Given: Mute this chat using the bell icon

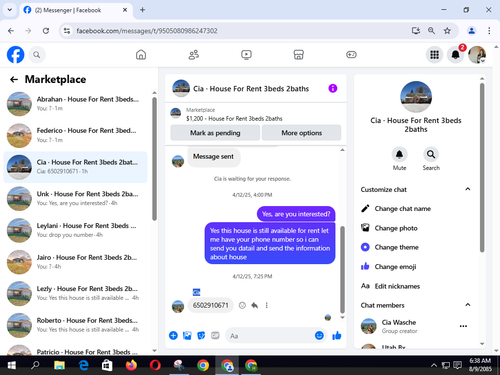Looking at the screenshot, I should click(399, 154).
